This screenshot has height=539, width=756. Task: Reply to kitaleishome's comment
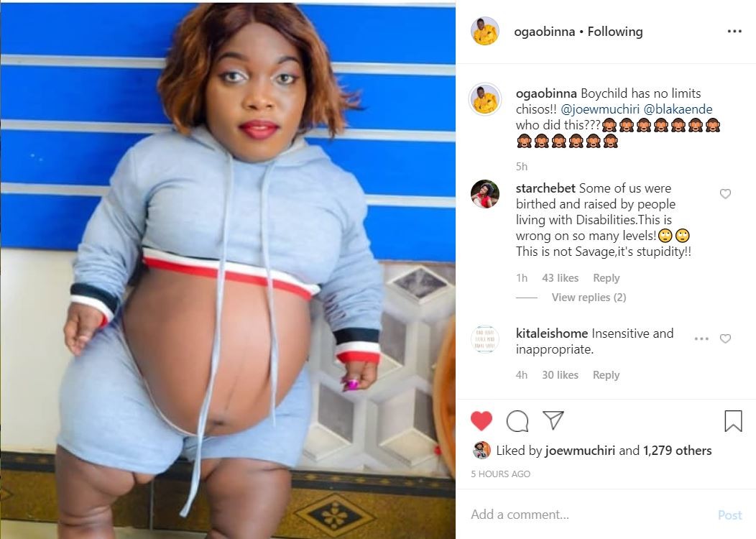[x=606, y=375]
